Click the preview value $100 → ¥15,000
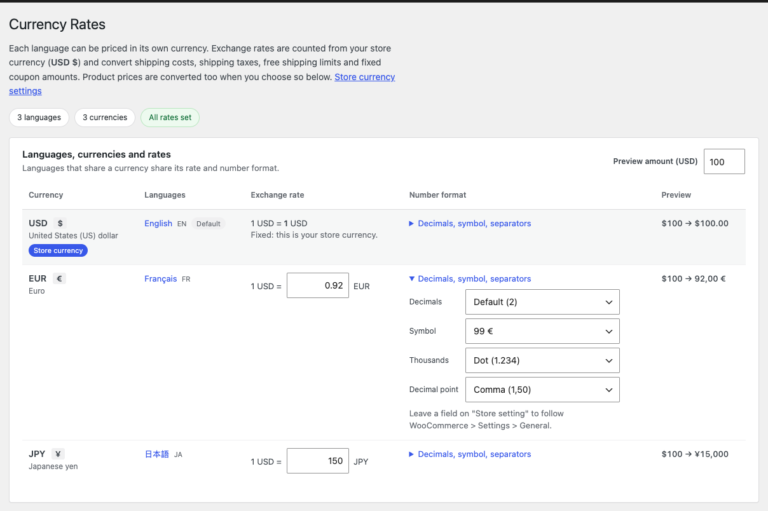This screenshot has height=511, width=768. (x=695, y=454)
